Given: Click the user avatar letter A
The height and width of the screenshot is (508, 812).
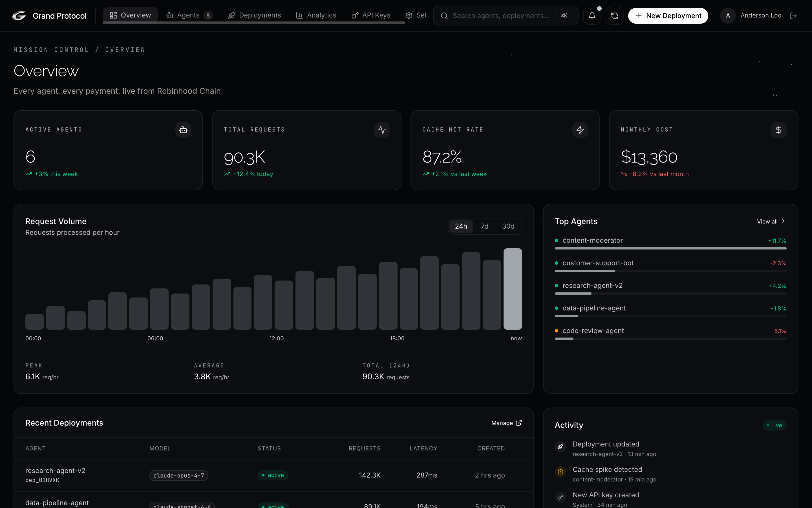Looking at the screenshot, I should coord(728,16).
